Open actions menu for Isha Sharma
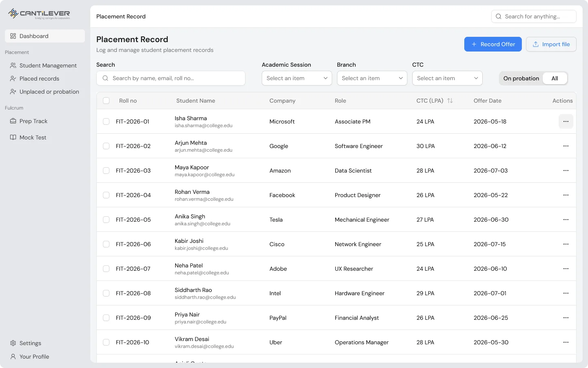The height and width of the screenshot is (368, 588). pyautogui.click(x=566, y=121)
